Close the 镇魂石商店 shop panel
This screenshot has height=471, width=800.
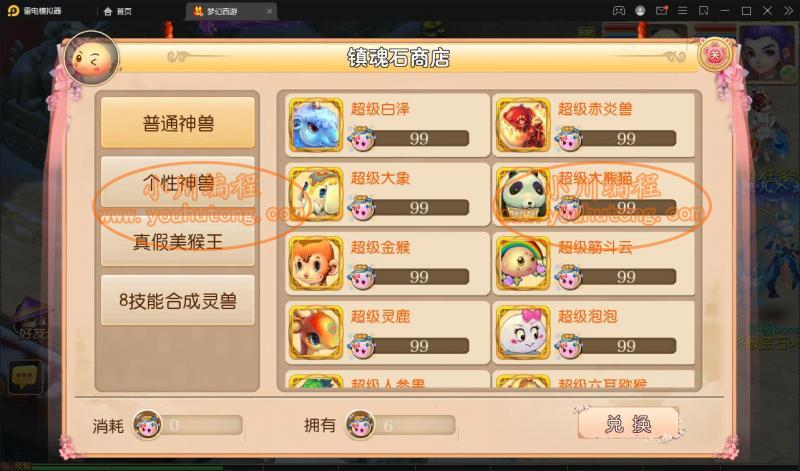coord(715,55)
